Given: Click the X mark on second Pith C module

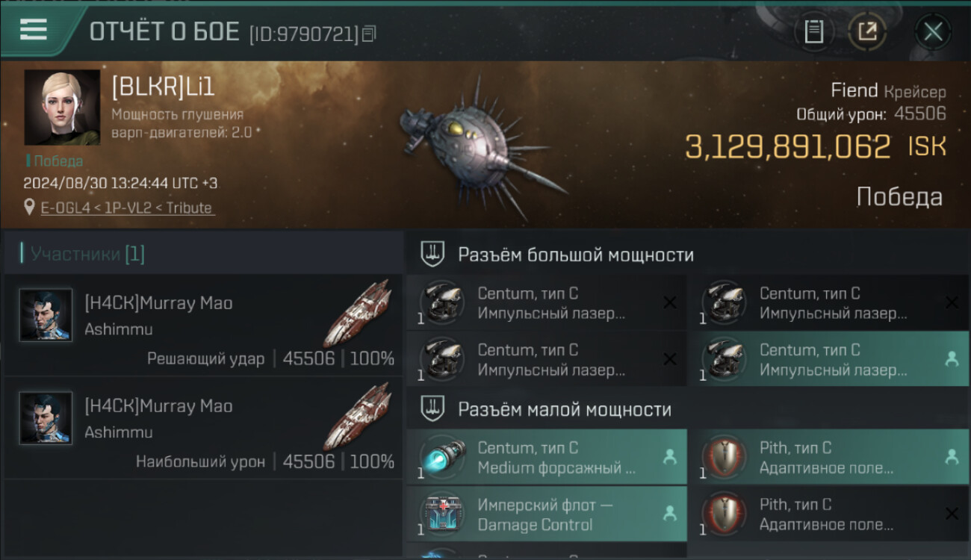Looking at the screenshot, I should coord(952,514).
